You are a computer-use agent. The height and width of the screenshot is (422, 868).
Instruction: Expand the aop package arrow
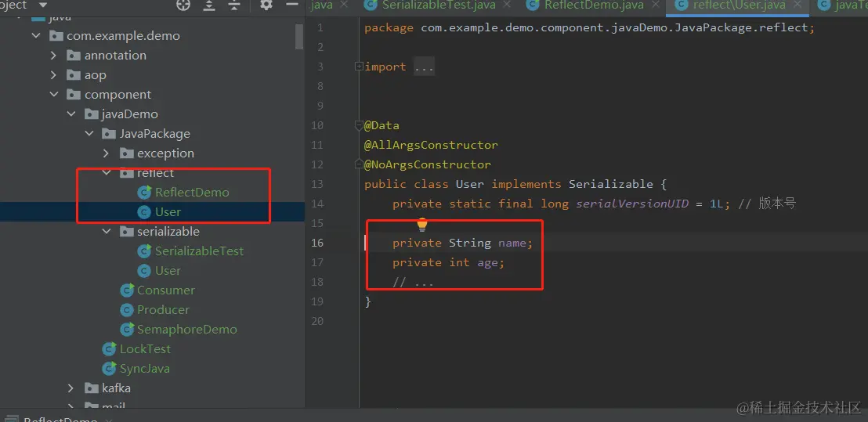click(x=54, y=75)
